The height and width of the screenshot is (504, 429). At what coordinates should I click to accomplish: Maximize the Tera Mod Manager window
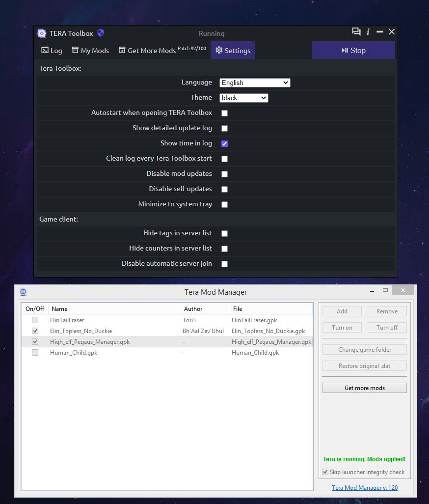pyautogui.click(x=385, y=290)
